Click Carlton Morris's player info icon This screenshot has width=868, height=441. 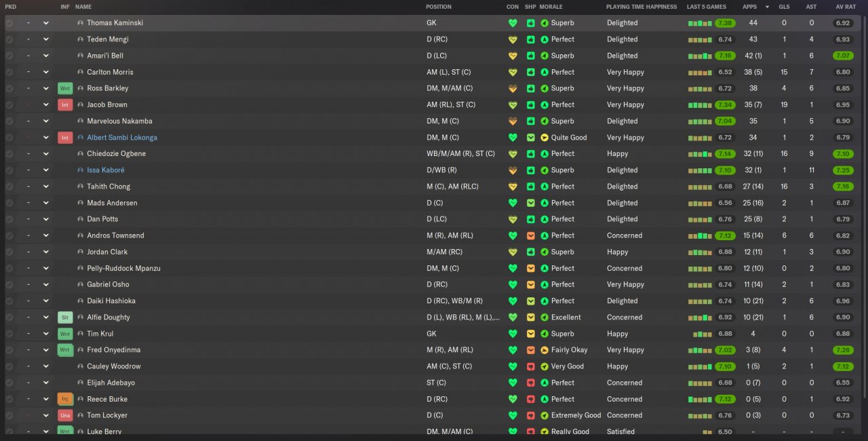click(81, 72)
